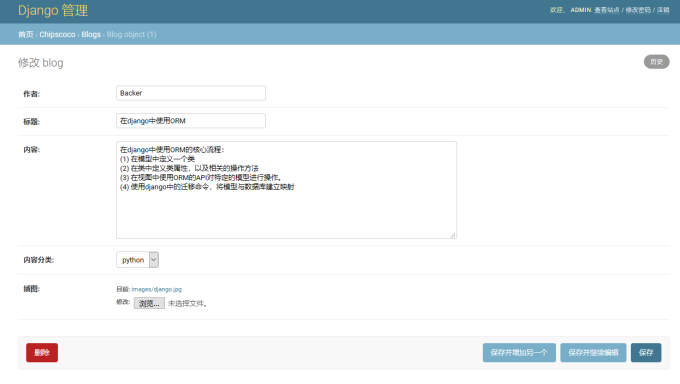Click the 浏览... file browse button
Image resolution: width=680 pixels, height=384 pixels.
149,303
